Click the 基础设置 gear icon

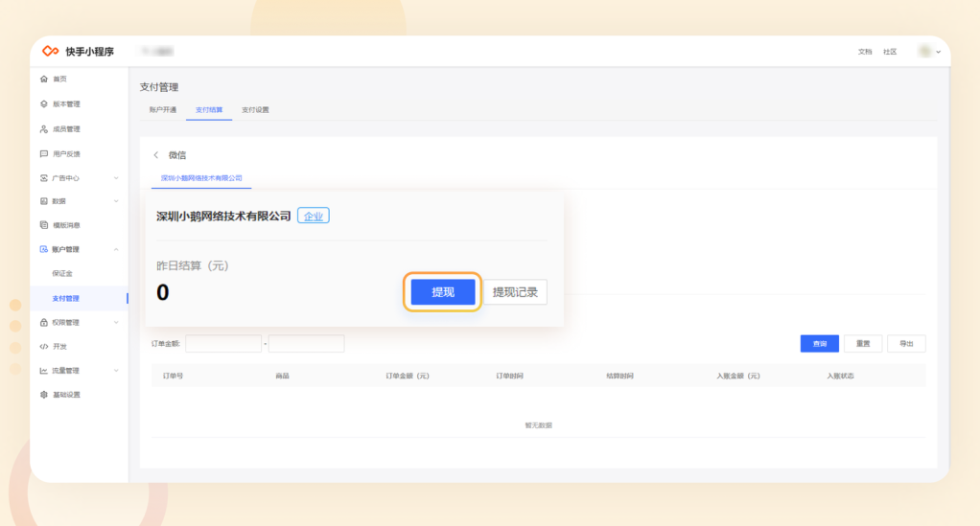(x=44, y=395)
